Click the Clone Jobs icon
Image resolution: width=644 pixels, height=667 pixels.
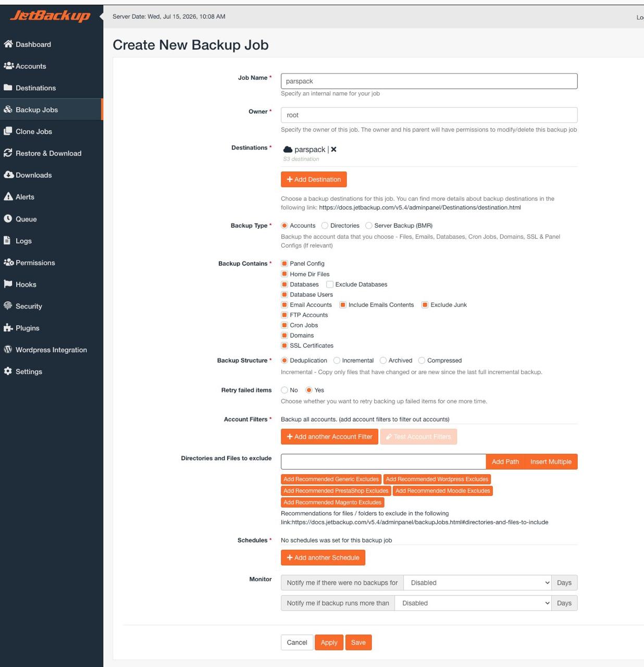8,131
